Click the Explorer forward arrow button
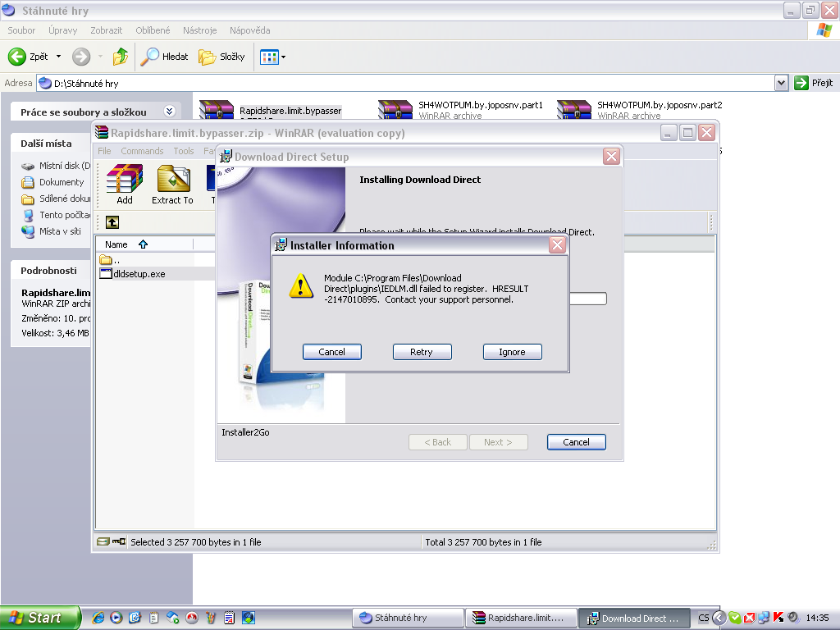 point(81,57)
